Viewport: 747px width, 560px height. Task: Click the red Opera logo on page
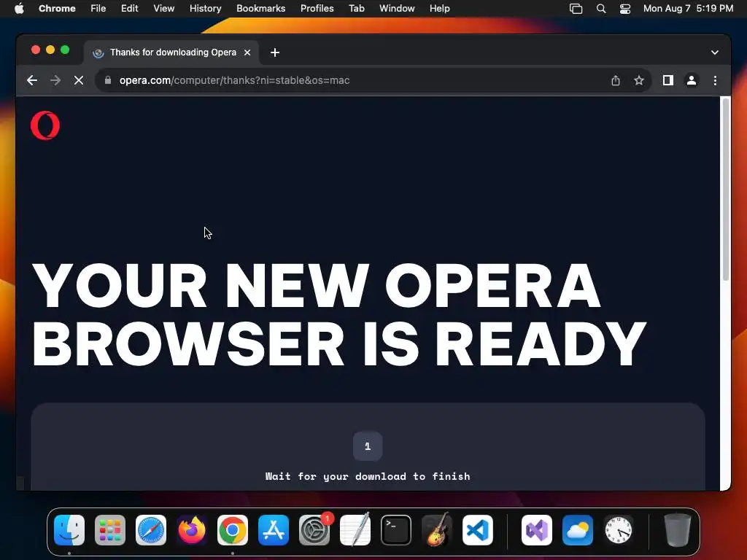pyautogui.click(x=45, y=125)
